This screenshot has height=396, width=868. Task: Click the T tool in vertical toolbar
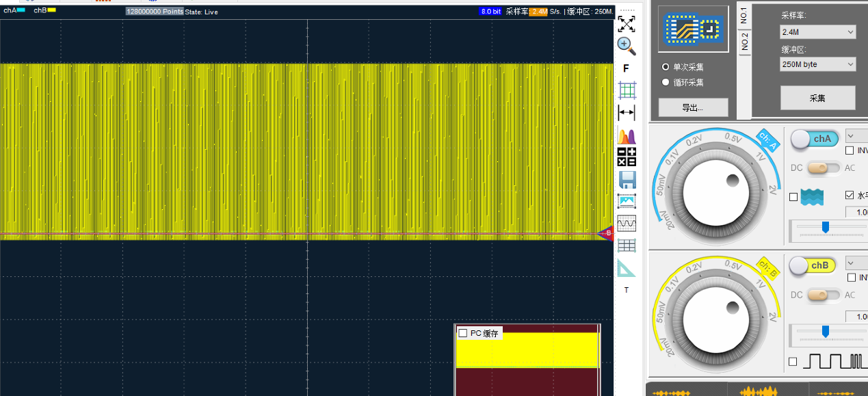coord(626,290)
